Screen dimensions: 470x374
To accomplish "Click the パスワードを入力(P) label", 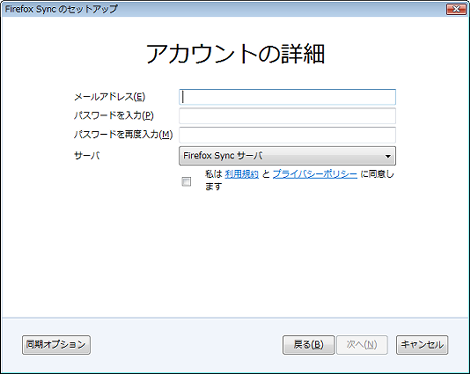I will point(114,116).
